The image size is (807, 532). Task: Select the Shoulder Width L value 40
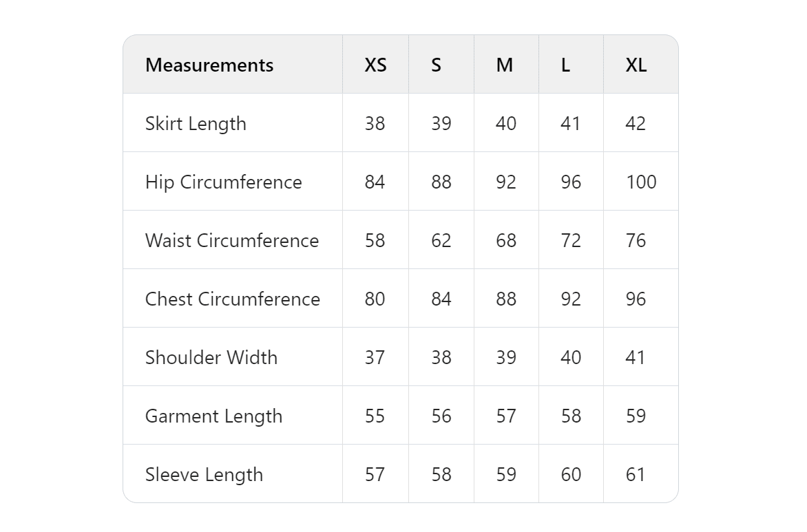click(x=571, y=358)
